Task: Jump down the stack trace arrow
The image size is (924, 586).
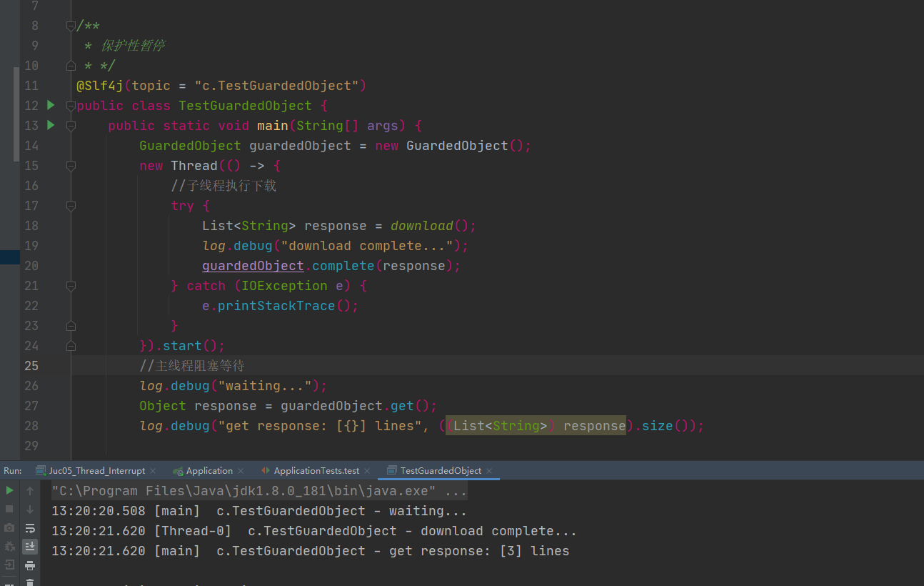Action: [x=30, y=510]
